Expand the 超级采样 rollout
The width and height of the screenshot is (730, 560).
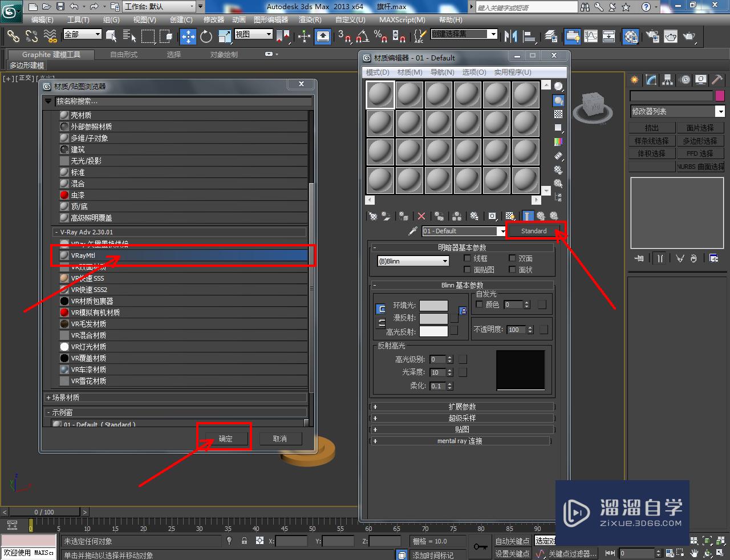point(462,418)
